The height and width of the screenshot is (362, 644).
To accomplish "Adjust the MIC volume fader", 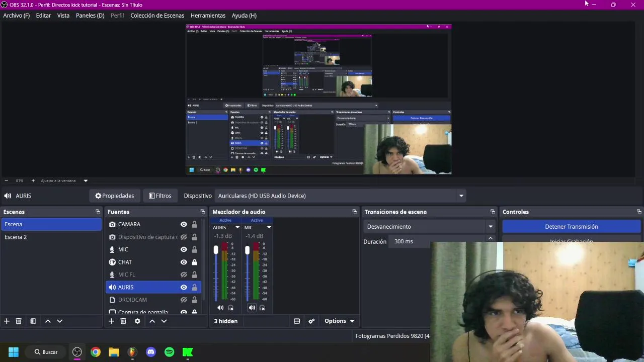I will 247,250.
